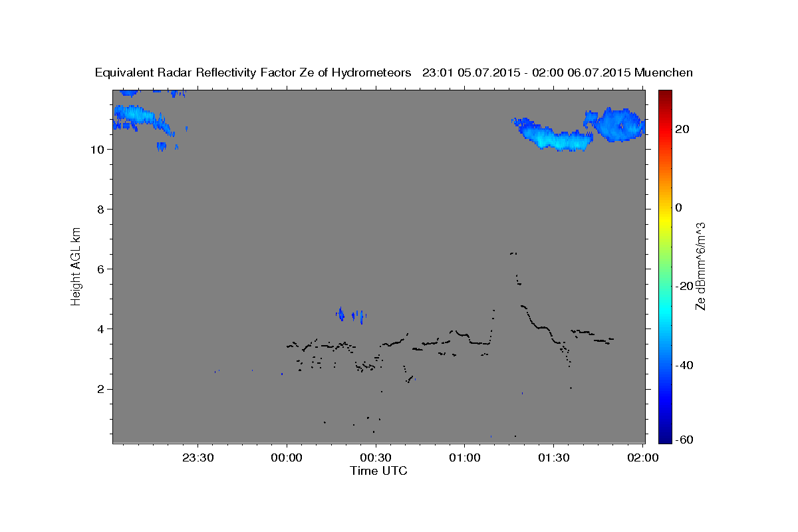Click the '23:30' time tick label

click(x=198, y=458)
